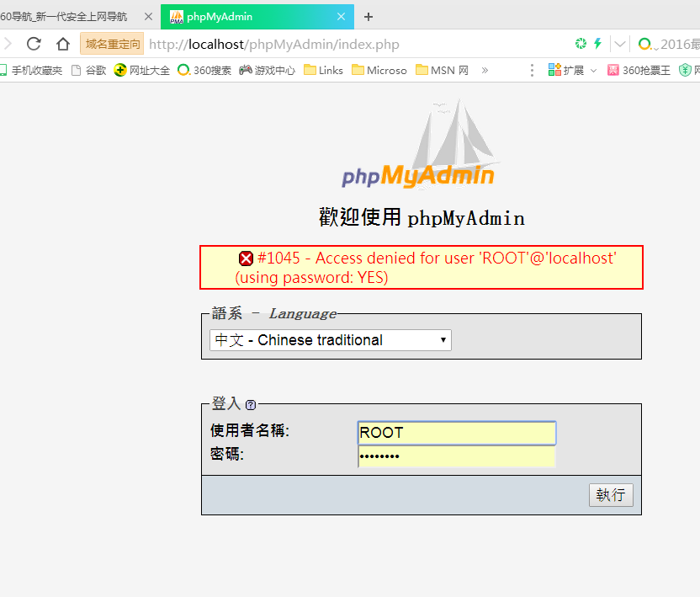The width and height of the screenshot is (700, 597).
Task: Open the 360抢票王 extension
Action: coord(639,70)
